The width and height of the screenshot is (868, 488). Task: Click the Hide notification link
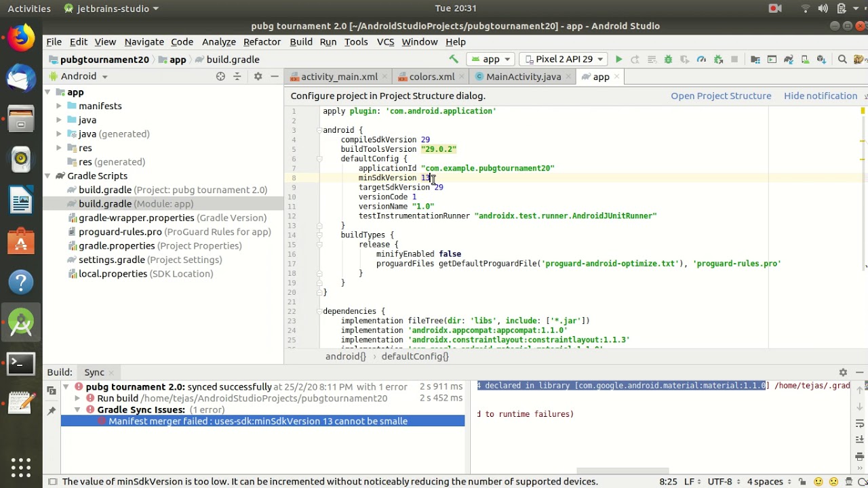[x=821, y=96]
